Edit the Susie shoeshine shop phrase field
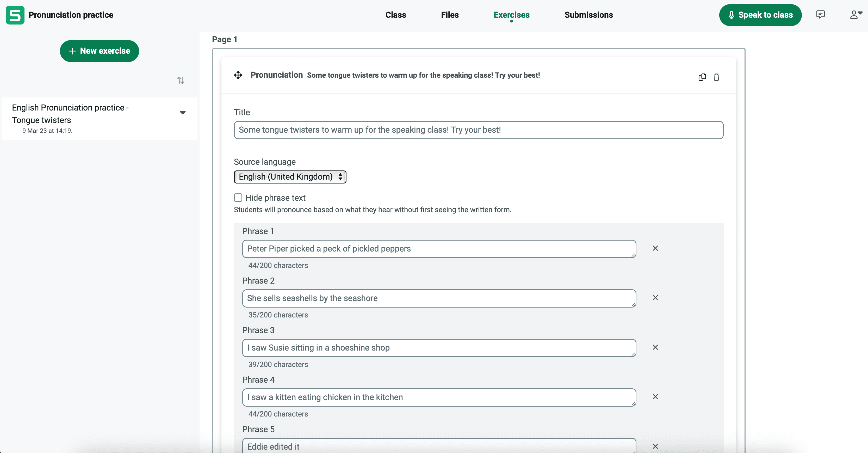Screen dimensions: 868x453 click(x=439, y=348)
